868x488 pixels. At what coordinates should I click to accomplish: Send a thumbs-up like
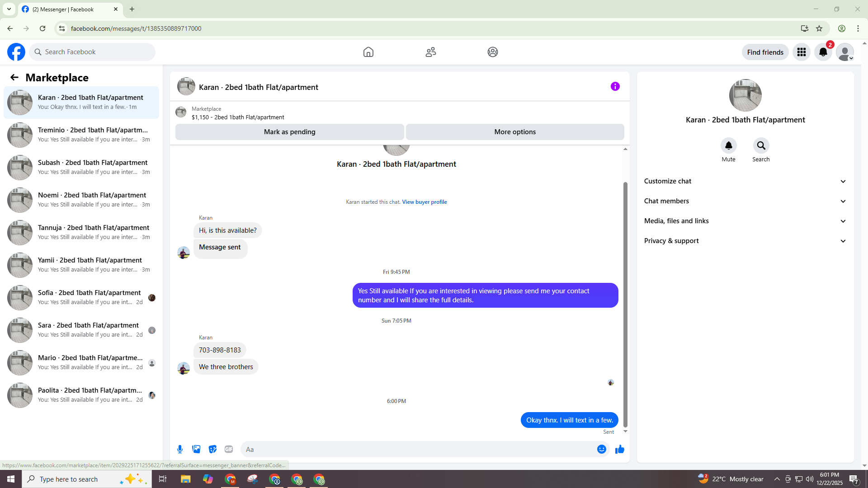619,449
